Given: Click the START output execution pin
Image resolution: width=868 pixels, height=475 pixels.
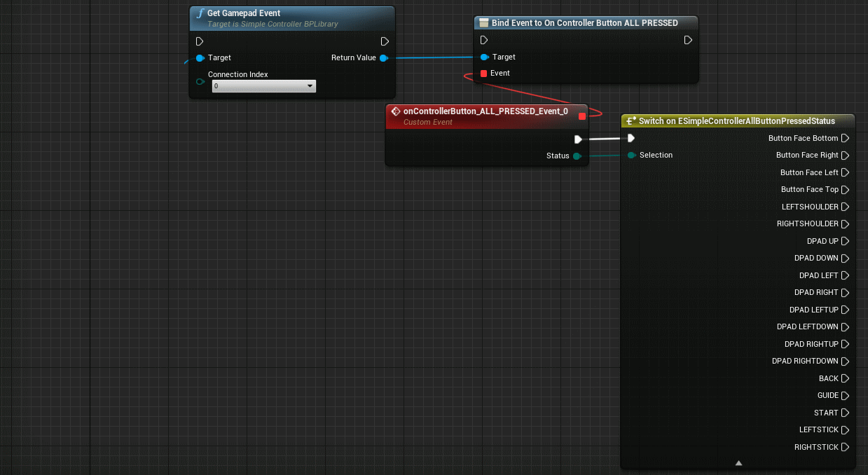Looking at the screenshot, I should tap(845, 413).
